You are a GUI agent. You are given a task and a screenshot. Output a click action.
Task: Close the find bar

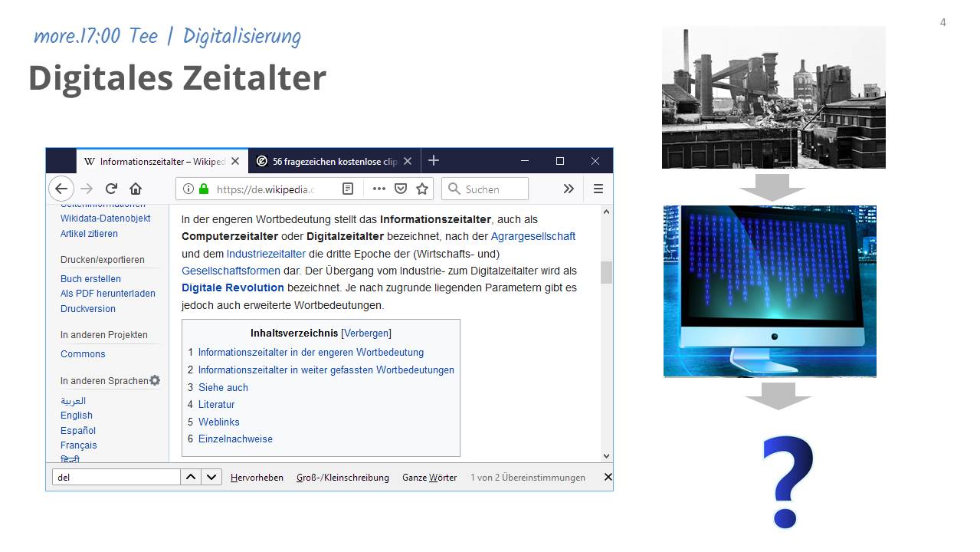point(608,477)
